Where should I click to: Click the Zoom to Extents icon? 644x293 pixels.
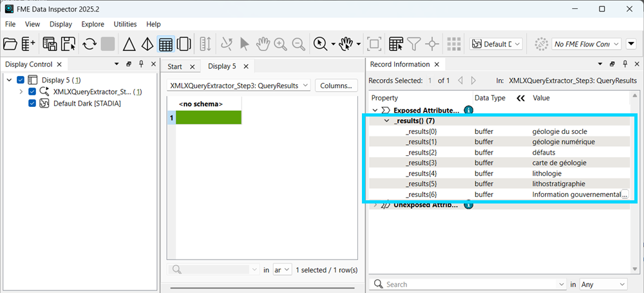pos(374,44)
